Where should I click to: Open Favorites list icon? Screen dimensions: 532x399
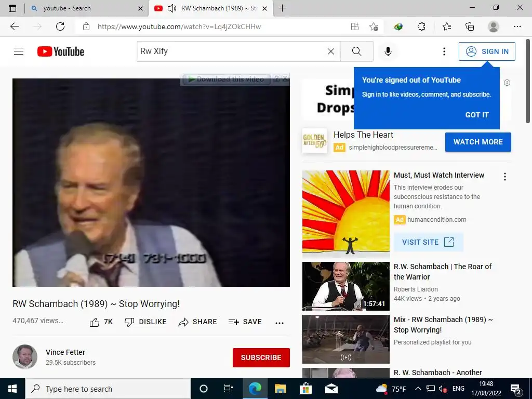pyautogui.click(x=447, y=26)
